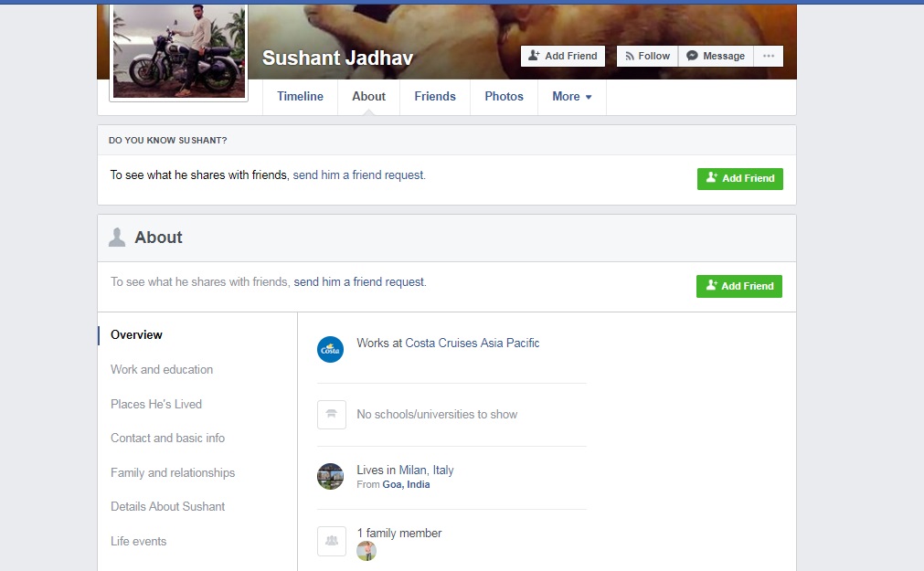Click the Costa Cruises logo icon
Image resolution: width=924 pixels, height=571 pixels.
pyautogui.click(x=330, y=349)
